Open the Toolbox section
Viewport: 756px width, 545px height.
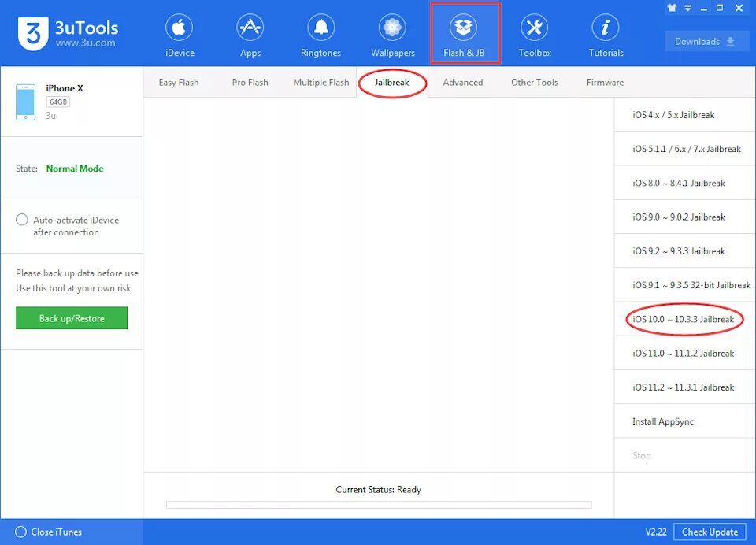(x=534, y=35)
